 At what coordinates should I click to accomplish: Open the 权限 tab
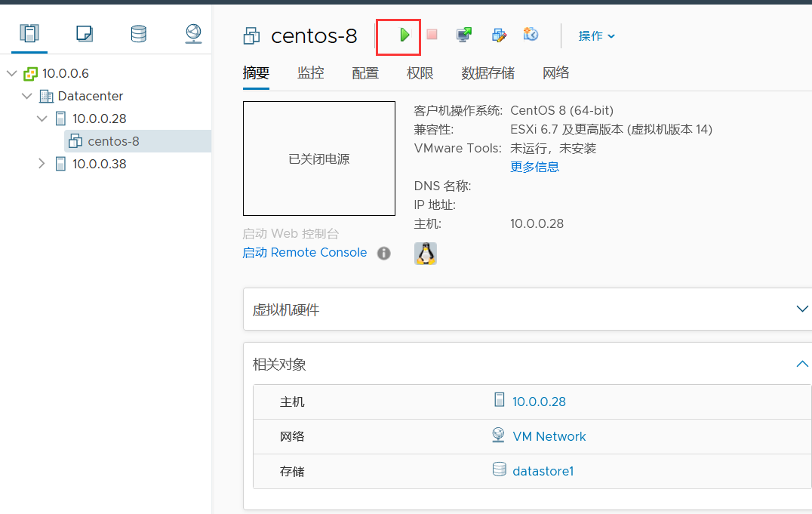coord(420,73)
